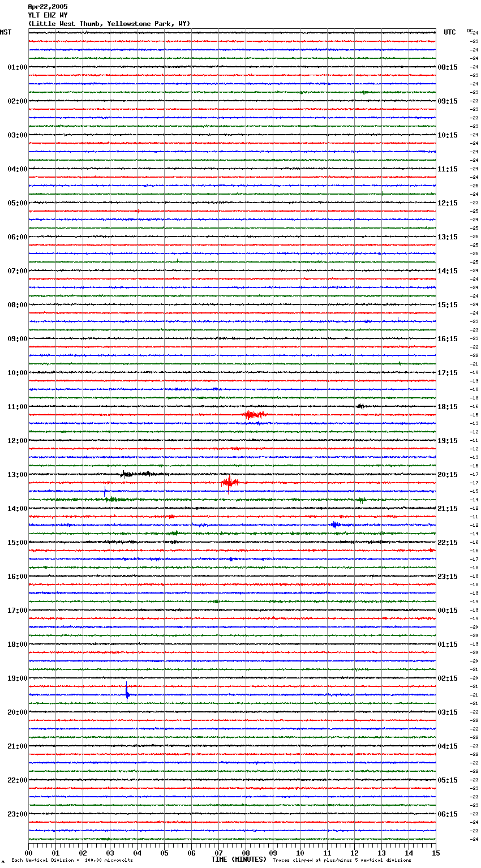Click the 16:00 MST time label
This screenshot has height=868, width=481.
pos(17,577)
